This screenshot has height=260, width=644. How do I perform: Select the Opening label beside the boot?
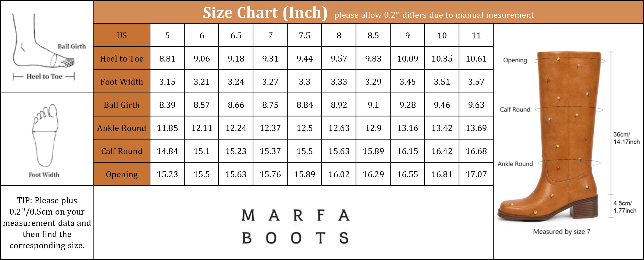(515, 60)
